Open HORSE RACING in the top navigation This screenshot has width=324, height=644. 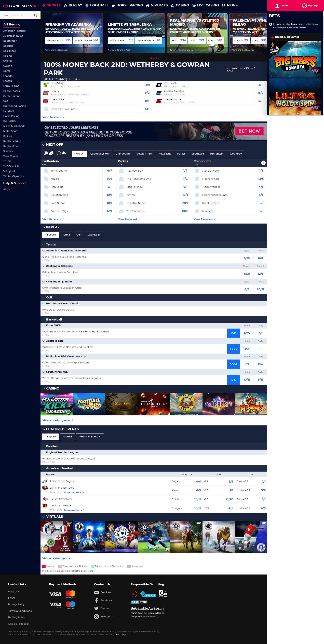[127, 5]
